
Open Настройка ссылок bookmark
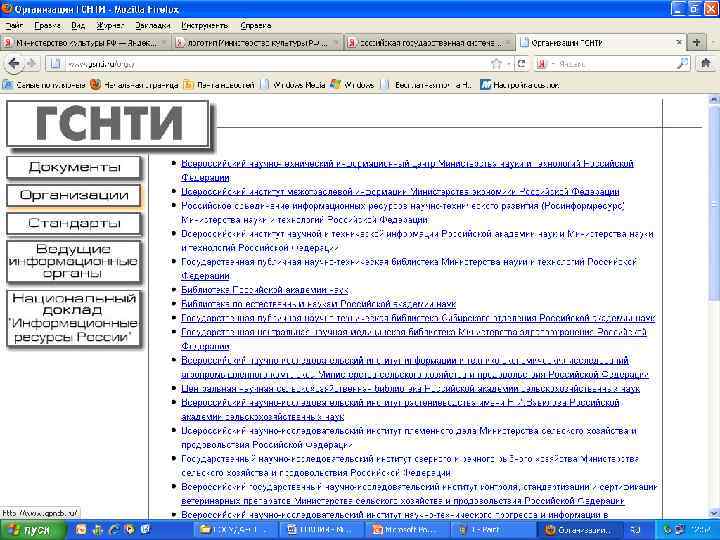(520, 85)
